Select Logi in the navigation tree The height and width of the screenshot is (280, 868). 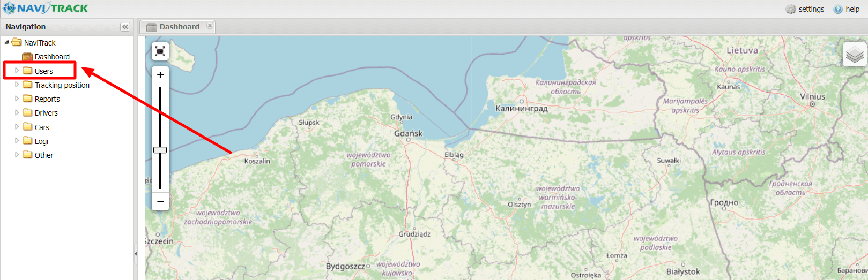click(41, 141)
